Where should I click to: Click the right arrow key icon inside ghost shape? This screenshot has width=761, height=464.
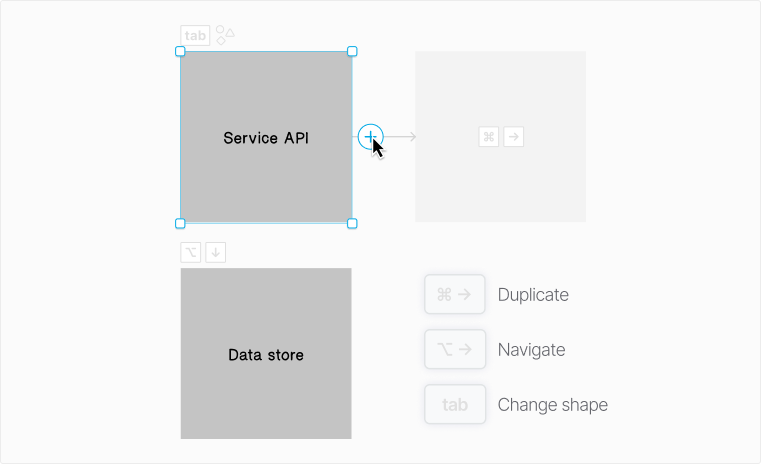coord(513,137)
